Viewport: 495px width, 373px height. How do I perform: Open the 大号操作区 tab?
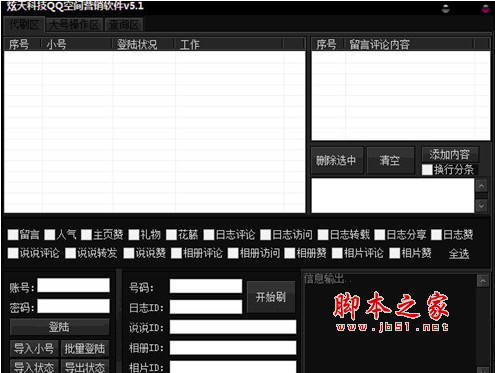pyautogui.click(x=74, y=25)
